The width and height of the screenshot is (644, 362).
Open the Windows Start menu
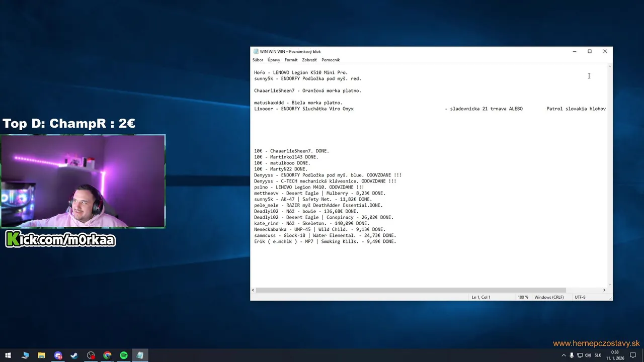8,355
